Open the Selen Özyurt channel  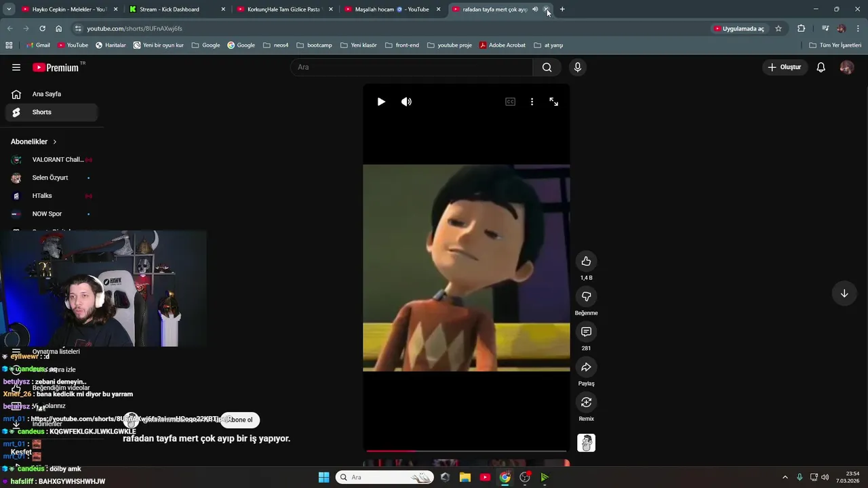coord(52,178)
